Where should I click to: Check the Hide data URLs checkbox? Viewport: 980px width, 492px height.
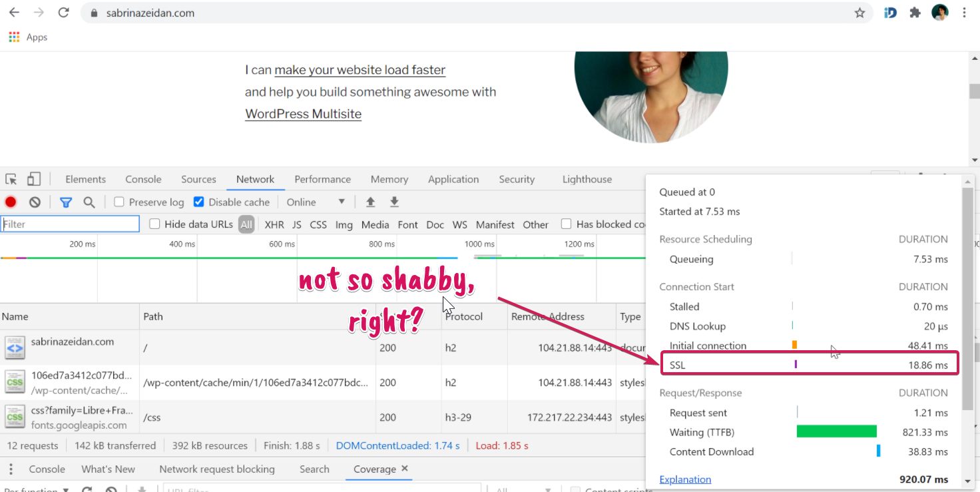click(x=154, y=224)
